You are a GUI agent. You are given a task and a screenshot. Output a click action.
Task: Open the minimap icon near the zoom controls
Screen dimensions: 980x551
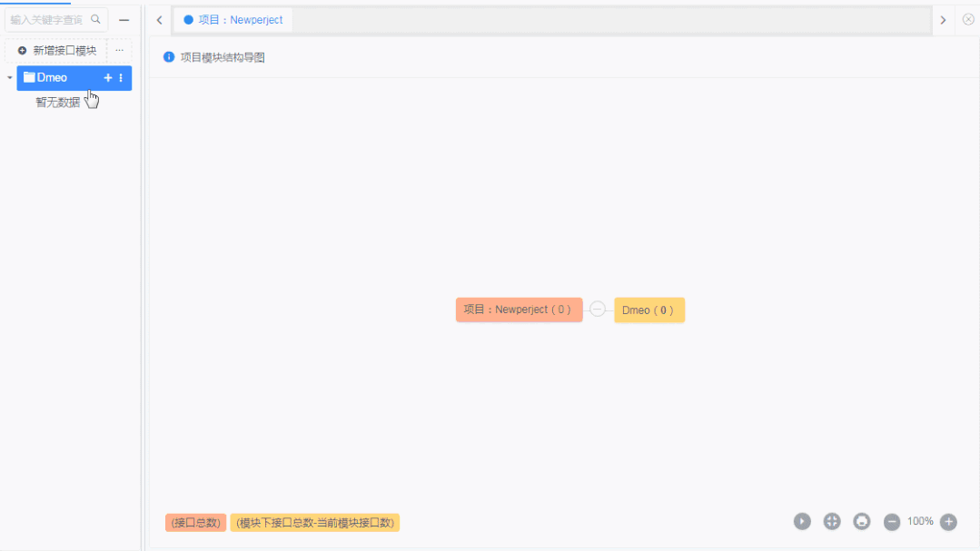(861, 521)
